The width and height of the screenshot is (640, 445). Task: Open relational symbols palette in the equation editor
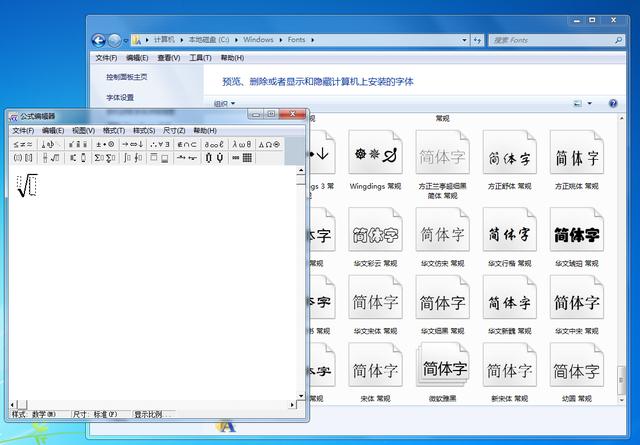click(x=23, y=145)
